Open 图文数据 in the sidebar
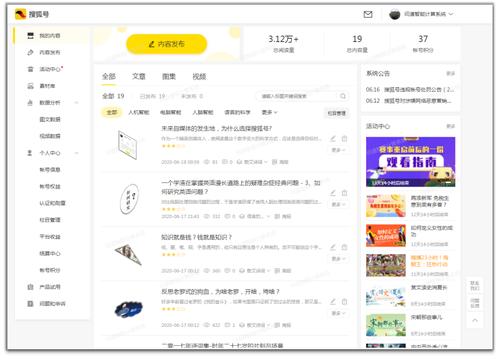Screen dimensions: 500x360 click(50, 119)
